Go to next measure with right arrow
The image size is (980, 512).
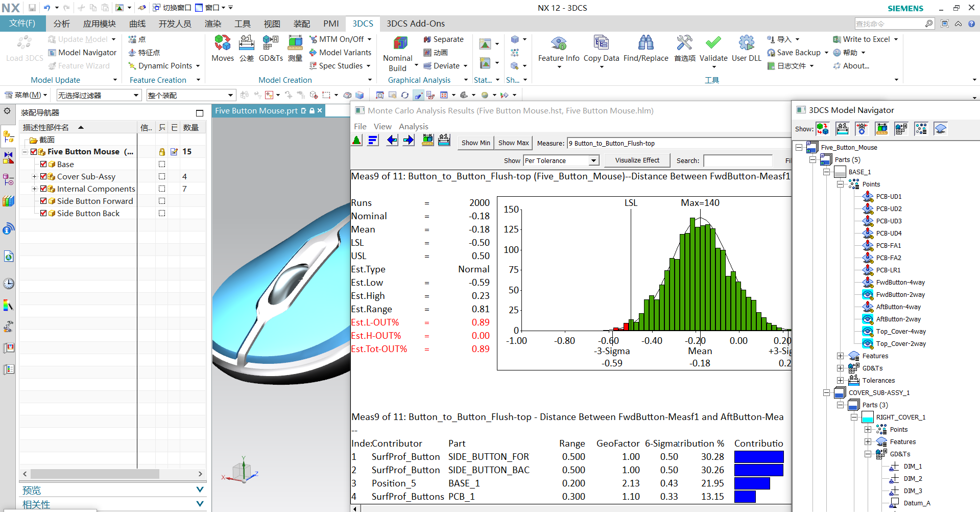click(x=409, y=141)
